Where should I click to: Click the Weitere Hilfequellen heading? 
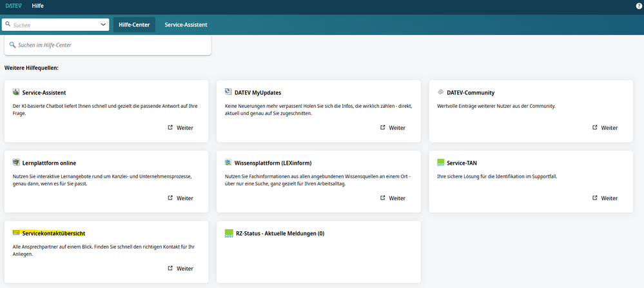tap(32, 67)
